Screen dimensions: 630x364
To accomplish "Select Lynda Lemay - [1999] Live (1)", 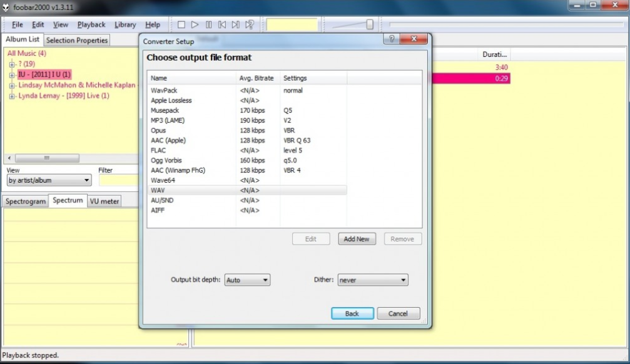I will tap(63, 96).
